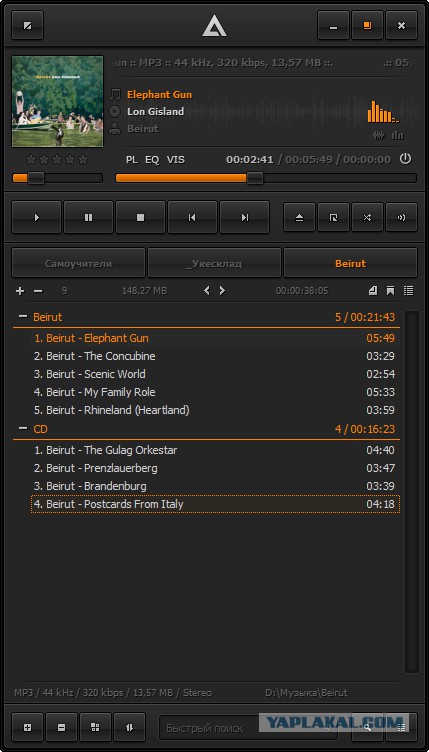Select track Beirut - Brandenburg
This screenshot has height=752, width=429.
215,486
